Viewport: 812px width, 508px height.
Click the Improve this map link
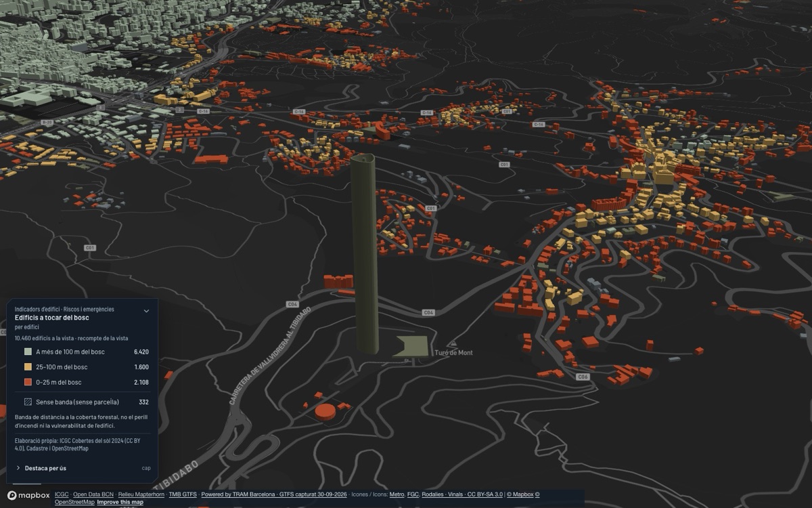120,502
